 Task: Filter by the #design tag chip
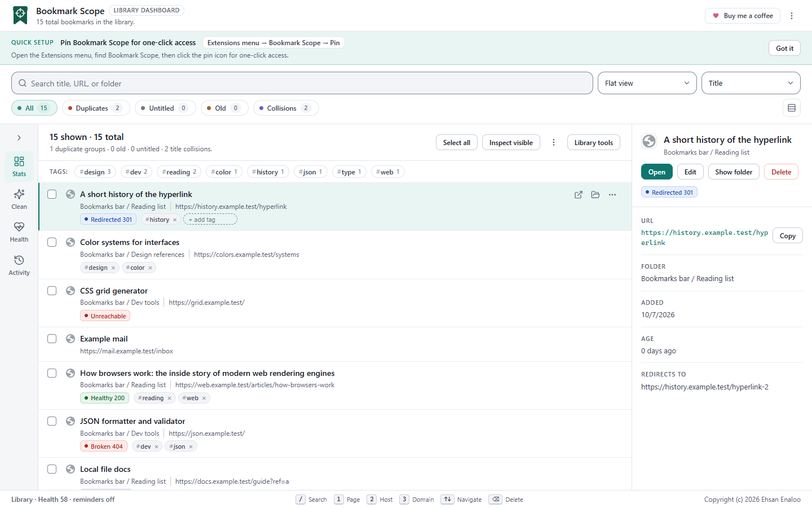pyautogui.click(x=95, y=172)
